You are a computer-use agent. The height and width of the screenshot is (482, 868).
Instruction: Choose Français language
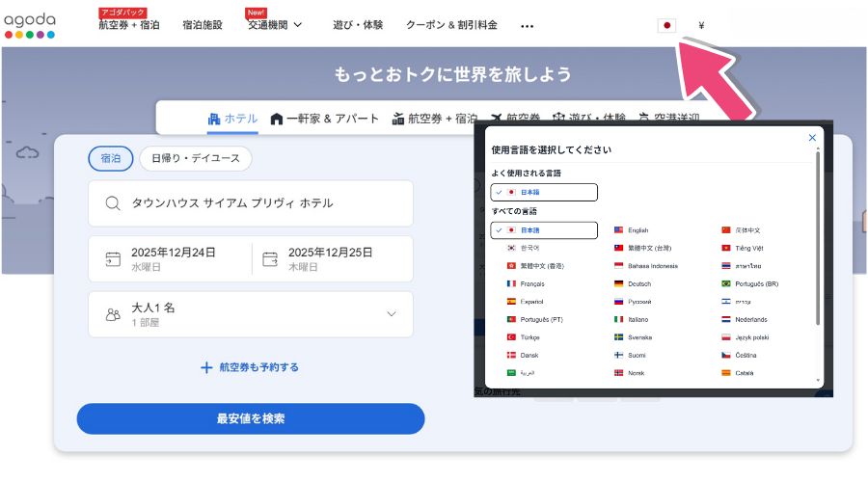526,283
